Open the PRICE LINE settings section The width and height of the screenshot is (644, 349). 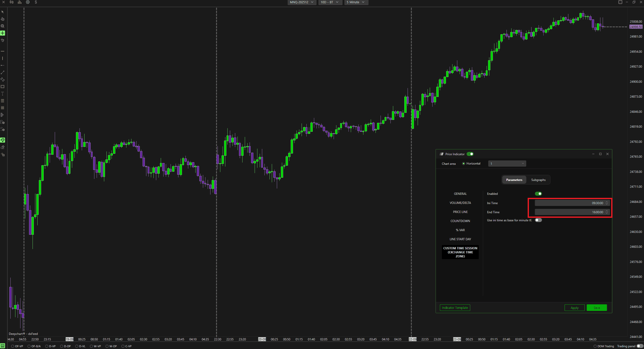[460, 212]
